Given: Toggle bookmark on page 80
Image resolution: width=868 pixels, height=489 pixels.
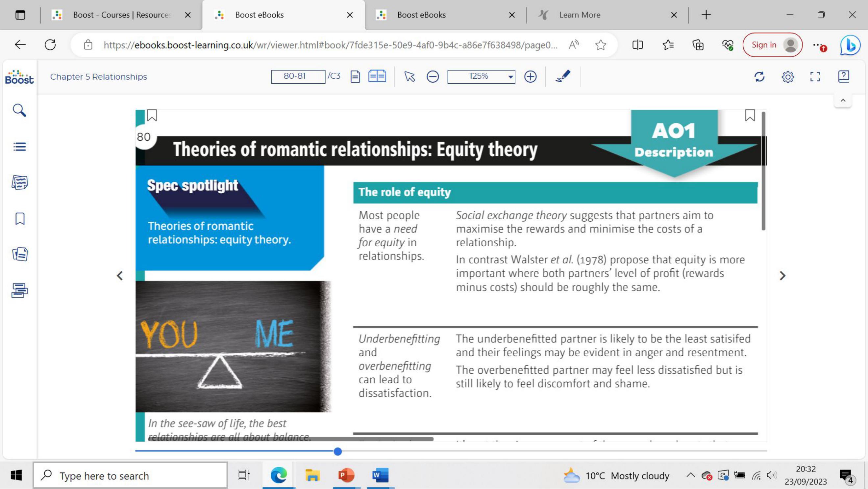Looking at the screenshot, I should tap(152, 115).
